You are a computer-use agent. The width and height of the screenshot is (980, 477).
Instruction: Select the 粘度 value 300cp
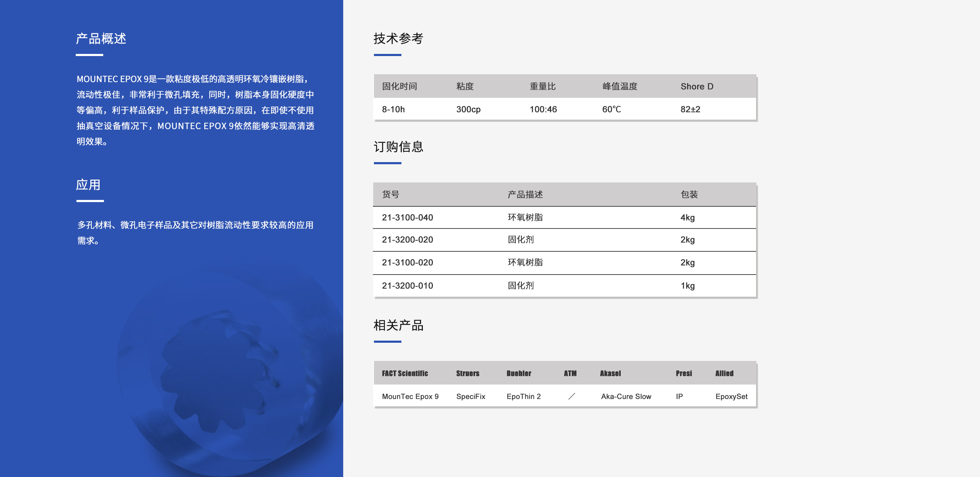pos(468,110)
